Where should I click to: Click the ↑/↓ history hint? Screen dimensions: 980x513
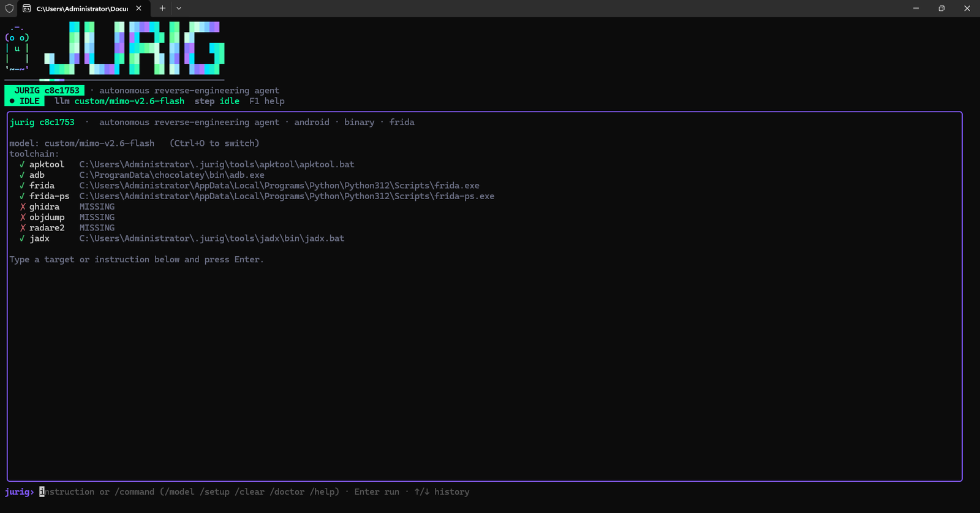coord(442,492)
